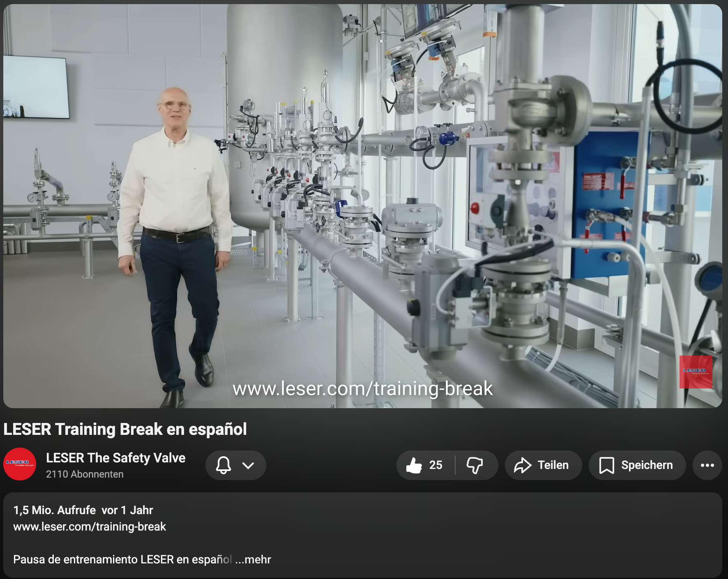
Task: Open the three-dot more actions menu
Action: pos(707,465)
